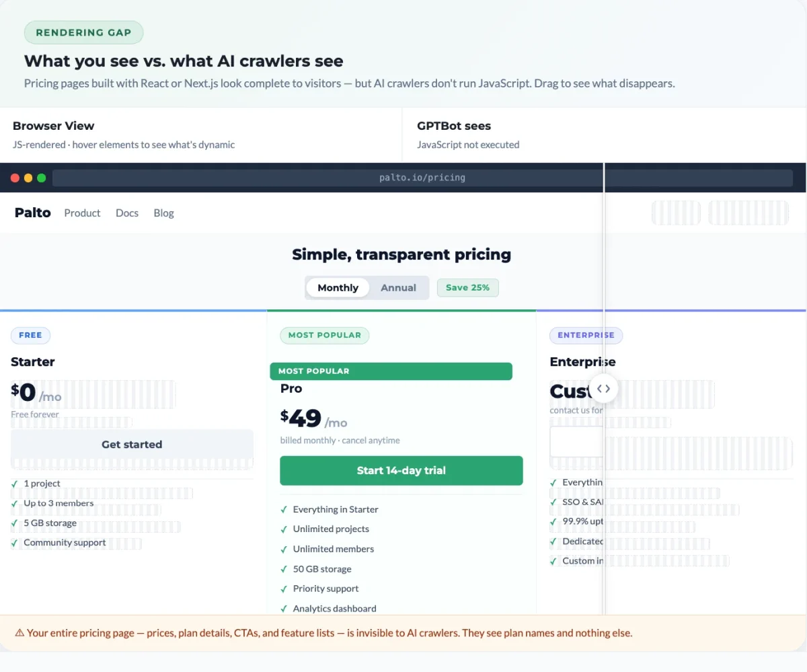Click the FREE plan badge
This screenshot has width=807, height=672.
pos(30,335)
